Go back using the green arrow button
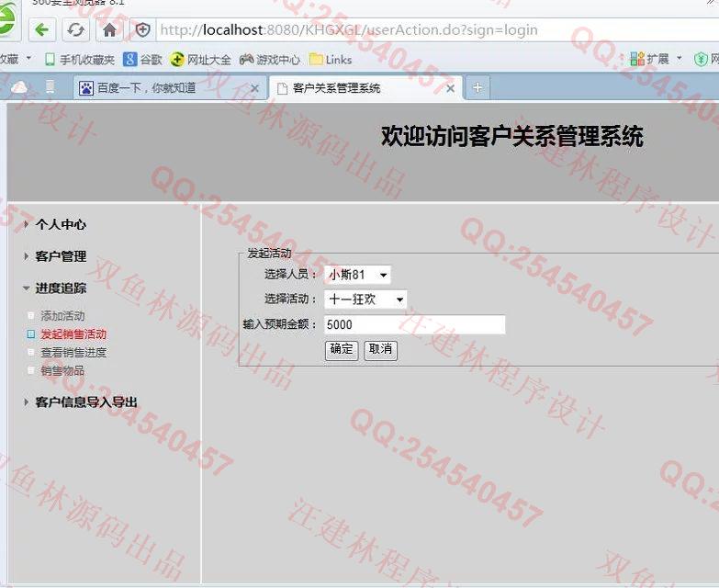The height and width of the screenshot is (588, 719). 42,30
